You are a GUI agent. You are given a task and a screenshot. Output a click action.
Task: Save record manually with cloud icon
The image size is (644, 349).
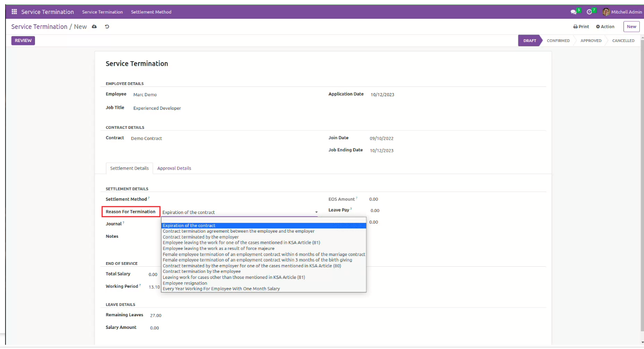(94, 27)
